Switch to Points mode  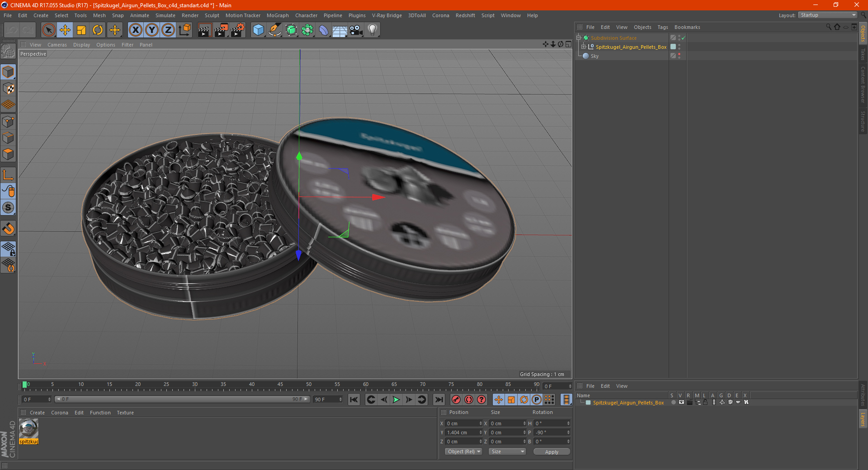(x=8, y=121)
